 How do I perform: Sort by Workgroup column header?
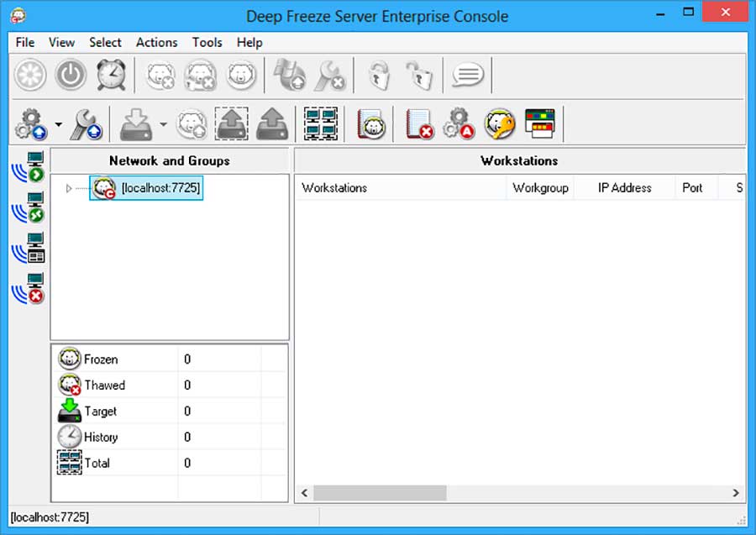[540, 188]
